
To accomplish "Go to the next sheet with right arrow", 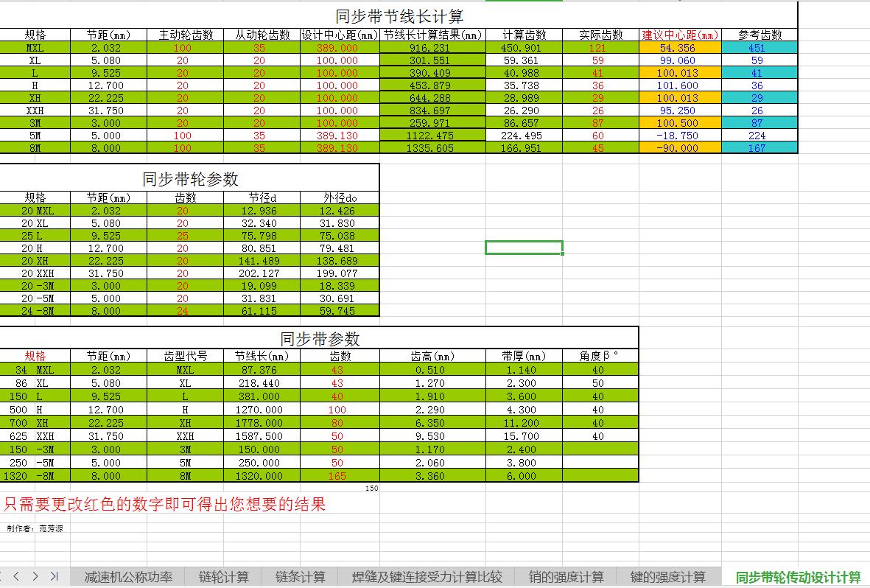I will pos(35,576).
